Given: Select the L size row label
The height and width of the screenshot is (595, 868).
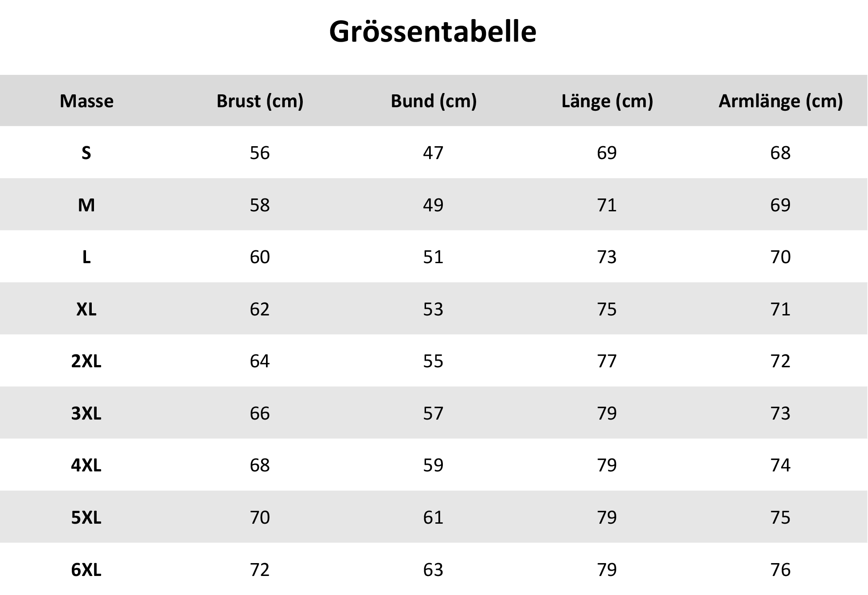Looking at the screenshot, I should tap(86, 257).
